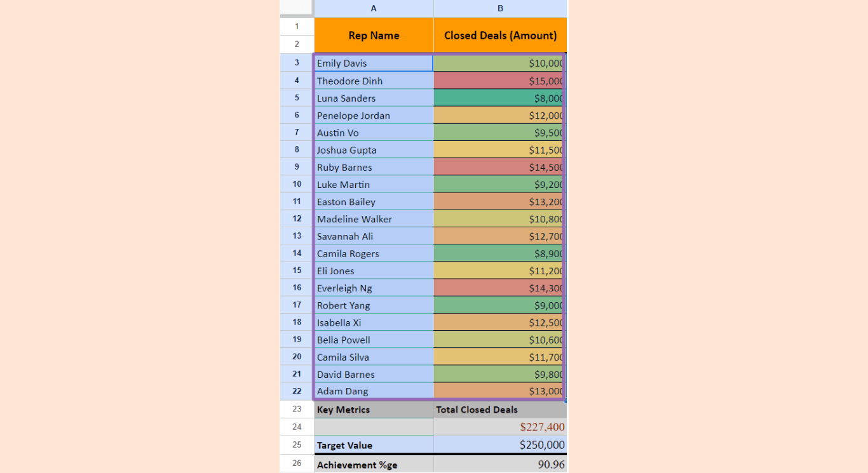Click the $9,800 amount cell

pyautogui.click(x=499, y=374)
